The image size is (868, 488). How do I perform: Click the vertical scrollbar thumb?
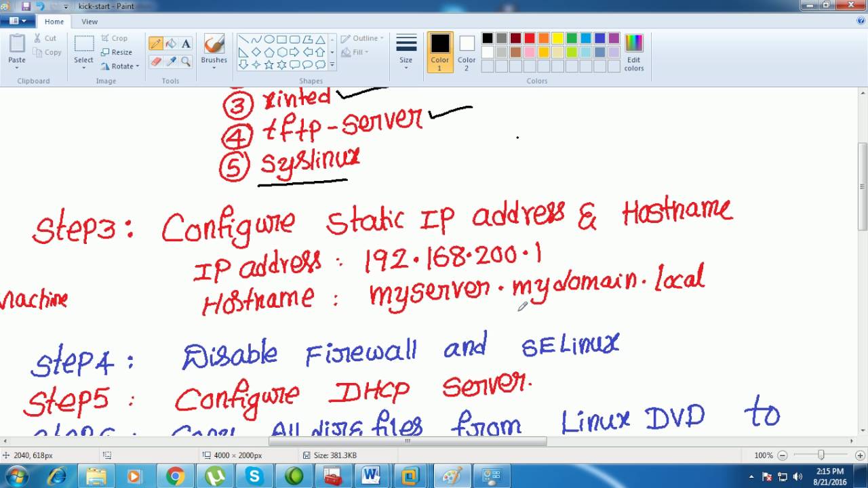863,186
